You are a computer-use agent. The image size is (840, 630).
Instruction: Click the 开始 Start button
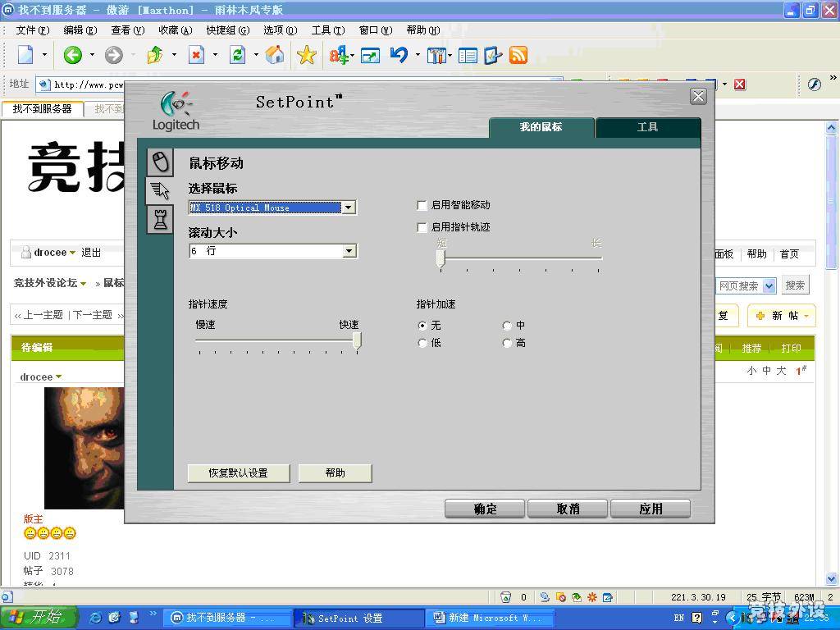click(38, 617)
